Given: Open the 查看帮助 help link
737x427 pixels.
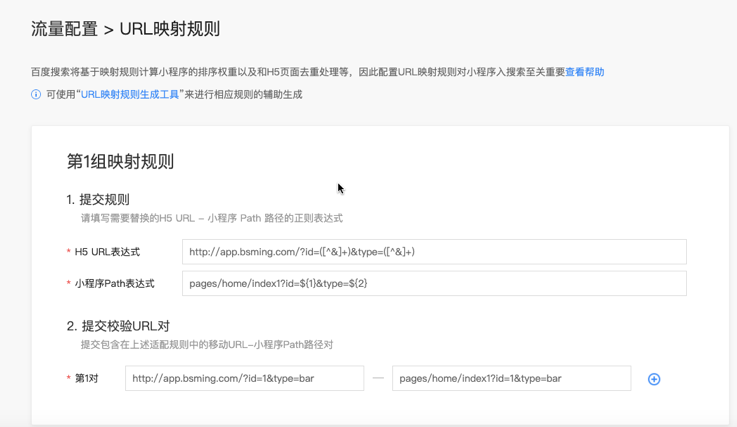Looking at the screenshot, I should [x=584, y=72].
